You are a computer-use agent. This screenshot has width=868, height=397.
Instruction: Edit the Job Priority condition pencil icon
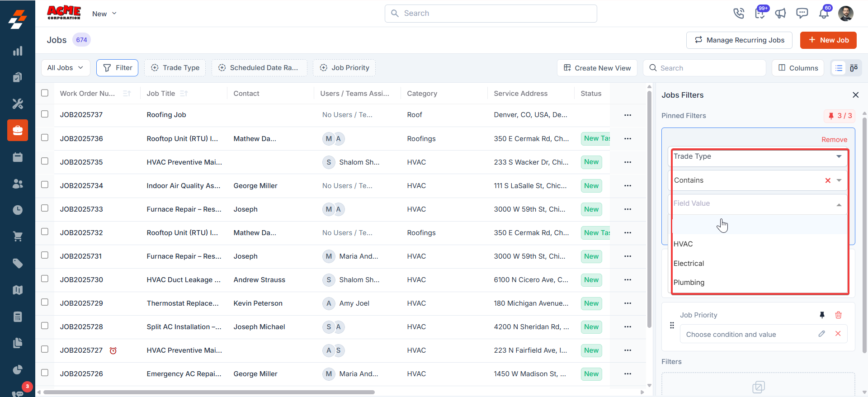click(822, 334)
